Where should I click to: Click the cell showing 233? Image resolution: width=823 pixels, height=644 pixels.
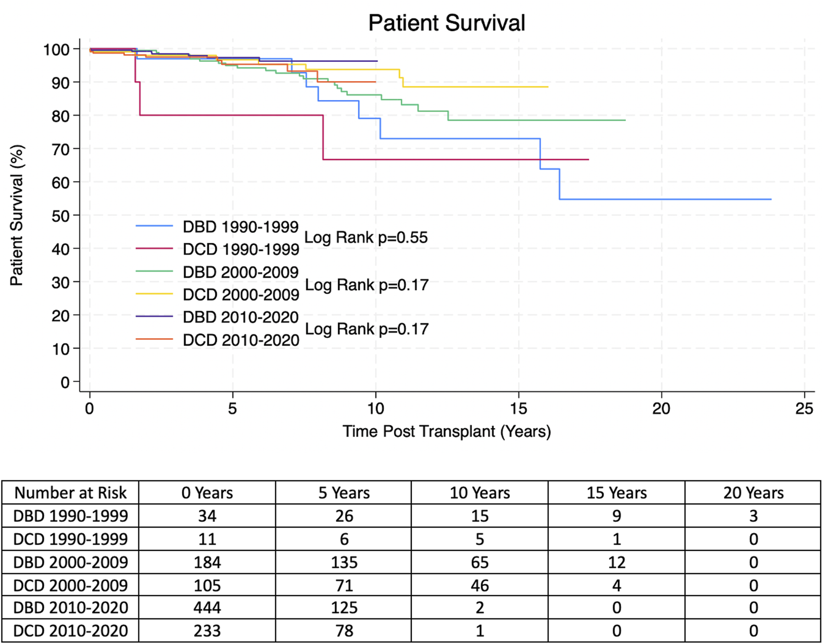(x=207, y=631)
